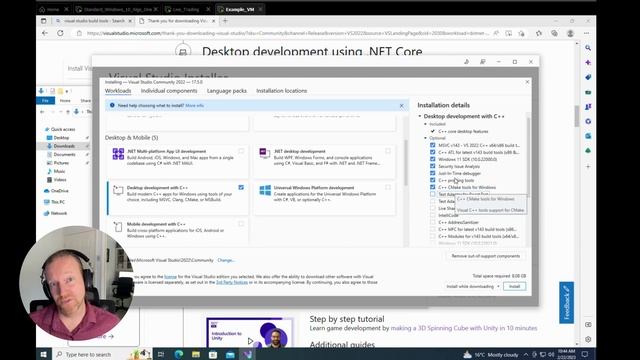Check the .NET desktop development workload

(388, 151)
